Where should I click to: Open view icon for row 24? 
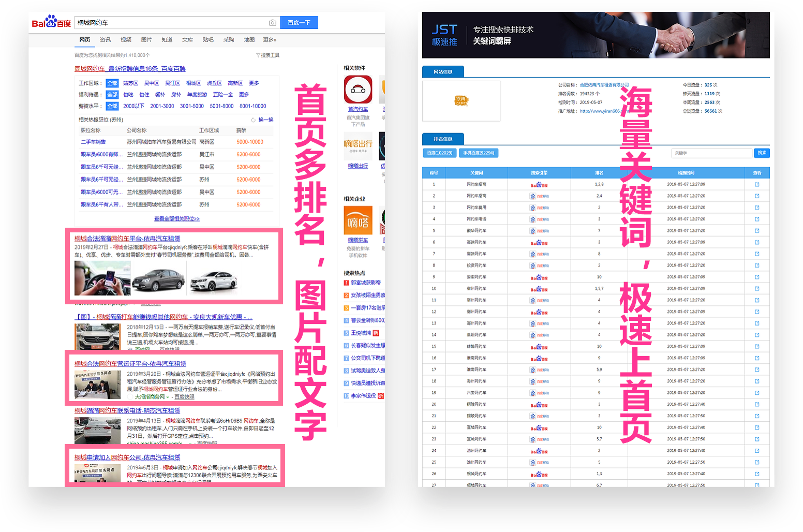point(757,451)
